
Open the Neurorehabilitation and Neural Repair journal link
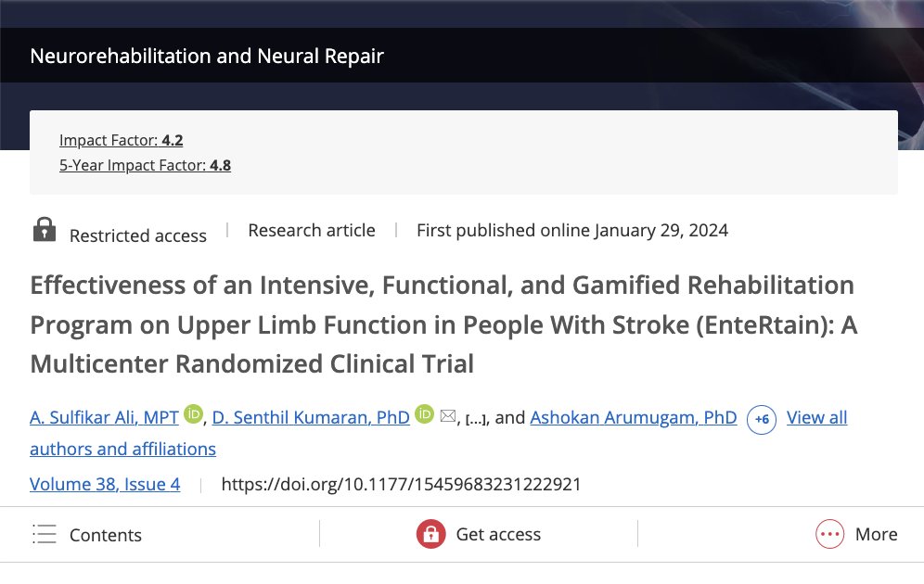(207, 56)
